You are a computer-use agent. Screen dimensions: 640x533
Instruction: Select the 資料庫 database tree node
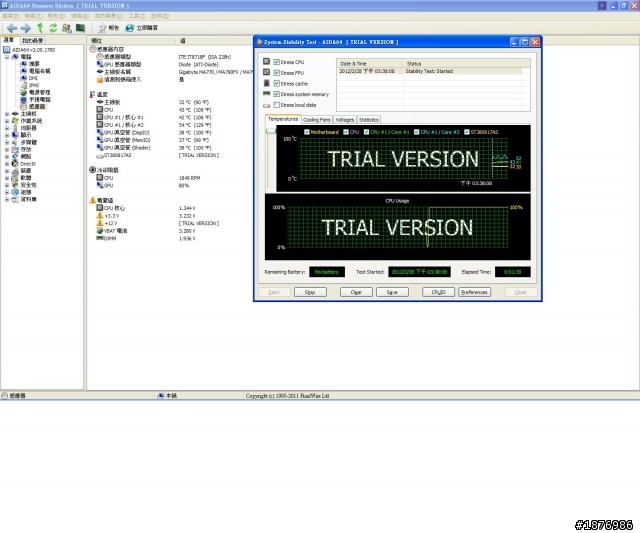pyautogui.click(x=29, y=199)
